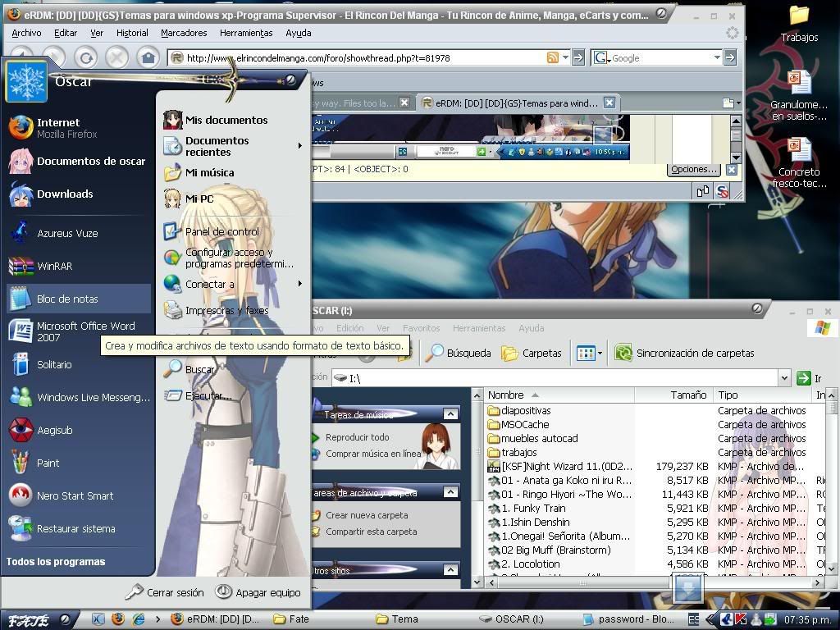Expand the Conectar a submenu
840x630 pixels.
[300, 283]
